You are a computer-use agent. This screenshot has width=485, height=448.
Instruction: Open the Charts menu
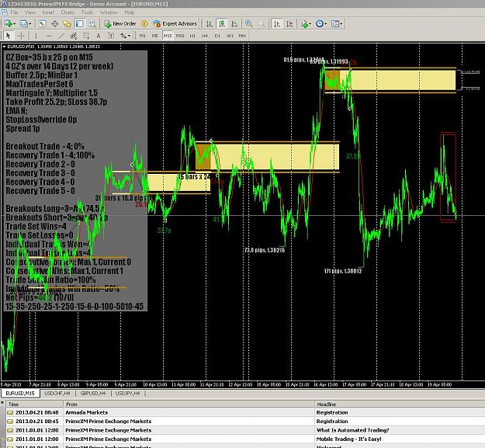pos(68,12)
